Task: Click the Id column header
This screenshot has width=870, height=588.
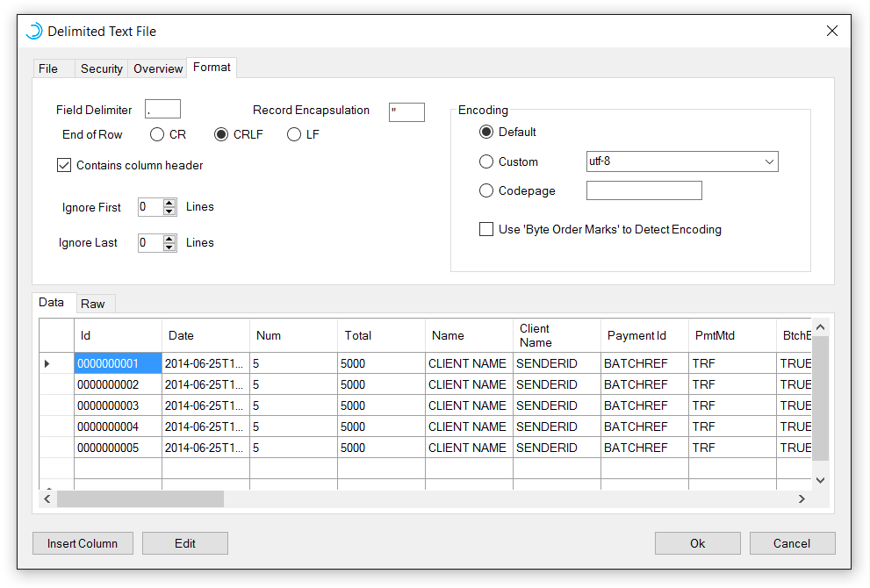Action: click(119, 335)
